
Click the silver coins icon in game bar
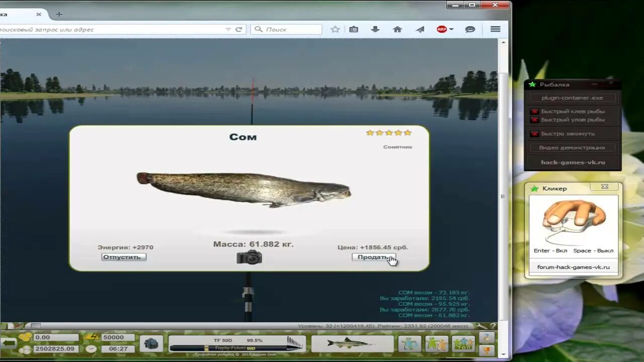(25, 349)
